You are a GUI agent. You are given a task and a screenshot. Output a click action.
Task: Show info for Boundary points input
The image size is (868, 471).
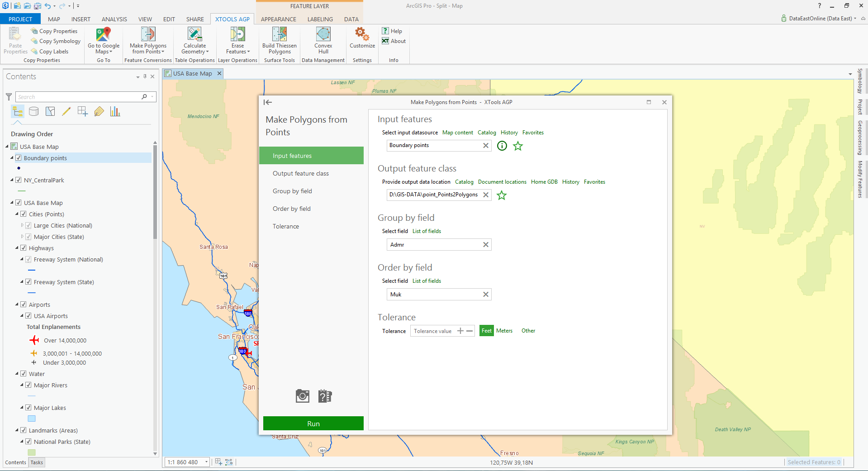502,146
